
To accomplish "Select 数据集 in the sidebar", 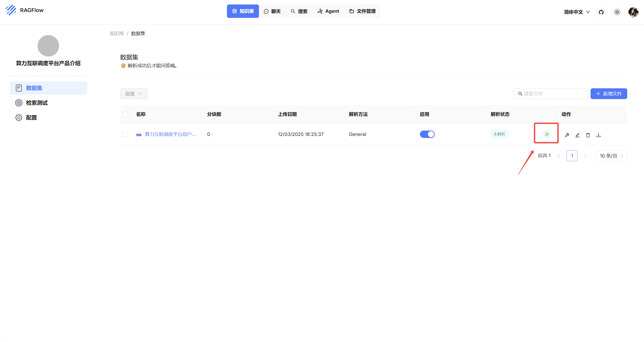I will coord(48,88).
